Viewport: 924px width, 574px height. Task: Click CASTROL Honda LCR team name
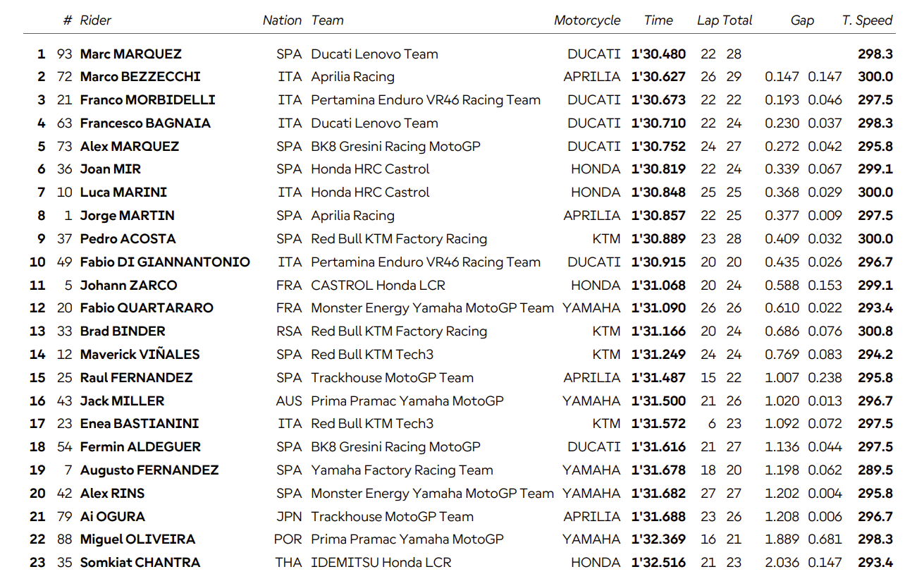pos(378,286)
